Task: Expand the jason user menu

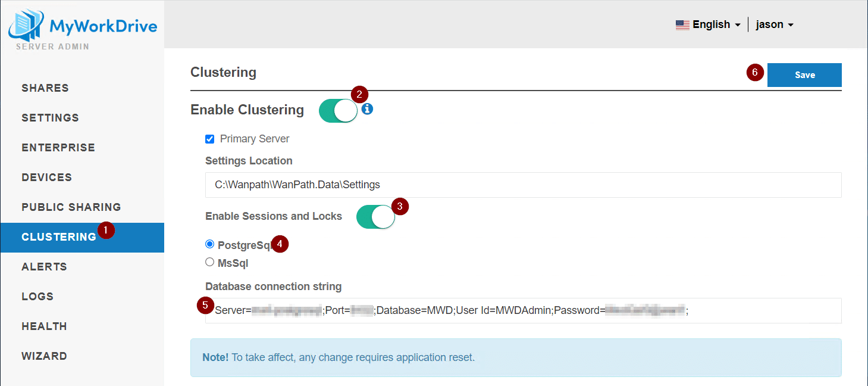Action: [x=775, y=24]
